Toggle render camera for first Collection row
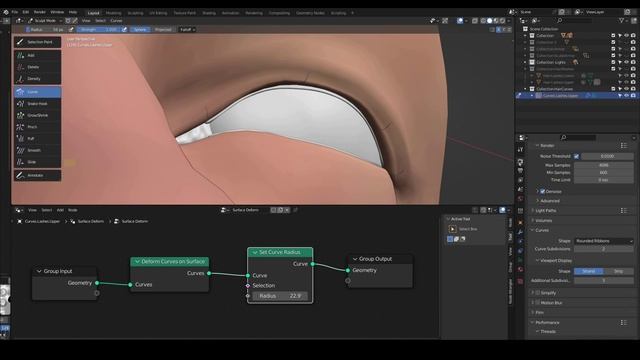This screenshot has height=360, width=640. (x=633, y=36)
